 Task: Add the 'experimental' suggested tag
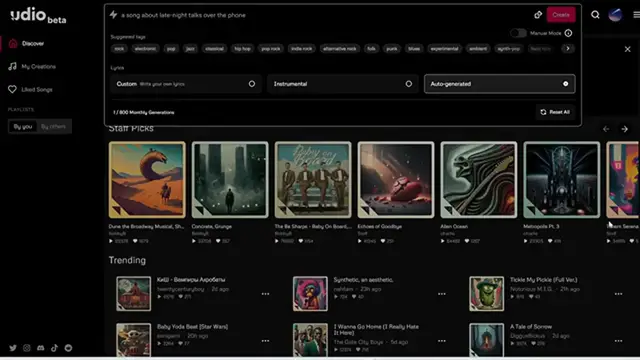(x=444, y=49)
